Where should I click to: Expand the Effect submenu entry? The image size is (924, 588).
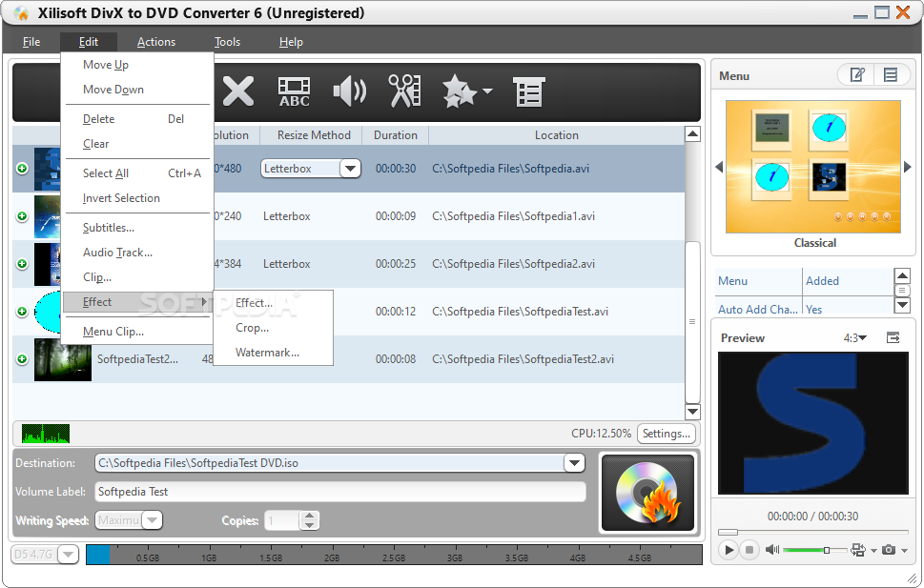[136, 302]
